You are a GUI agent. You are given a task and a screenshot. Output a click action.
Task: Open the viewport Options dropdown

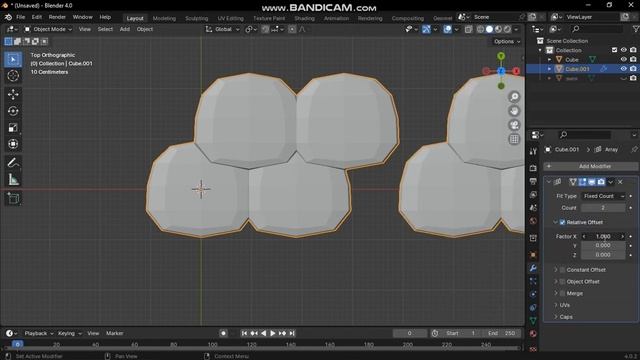[507, 42]
